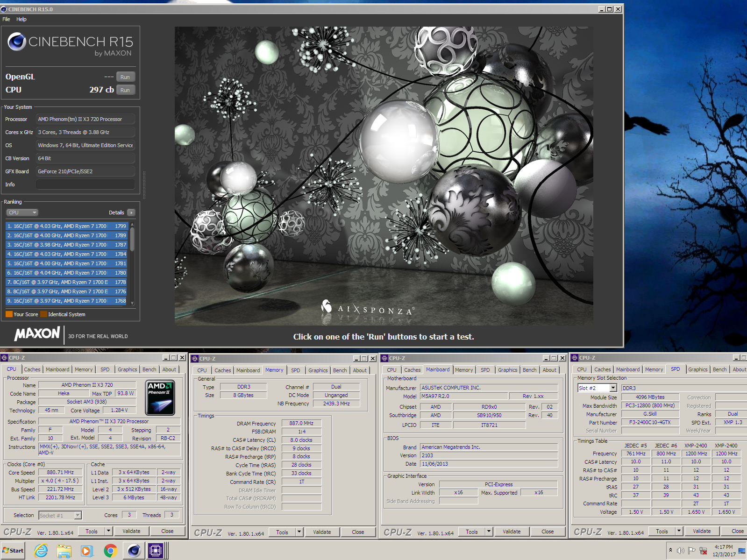747x560 pixels.
Task: Click the disconnected network tray icon
Action: coord(703,551)
